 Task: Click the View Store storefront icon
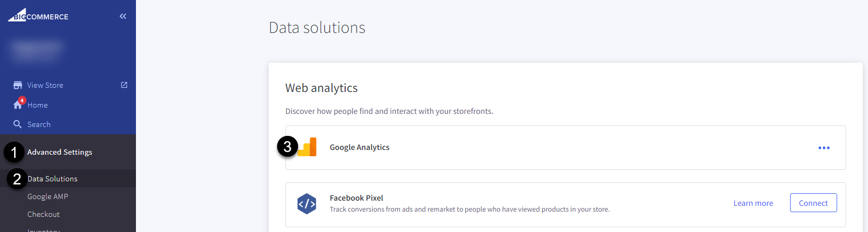18,85
